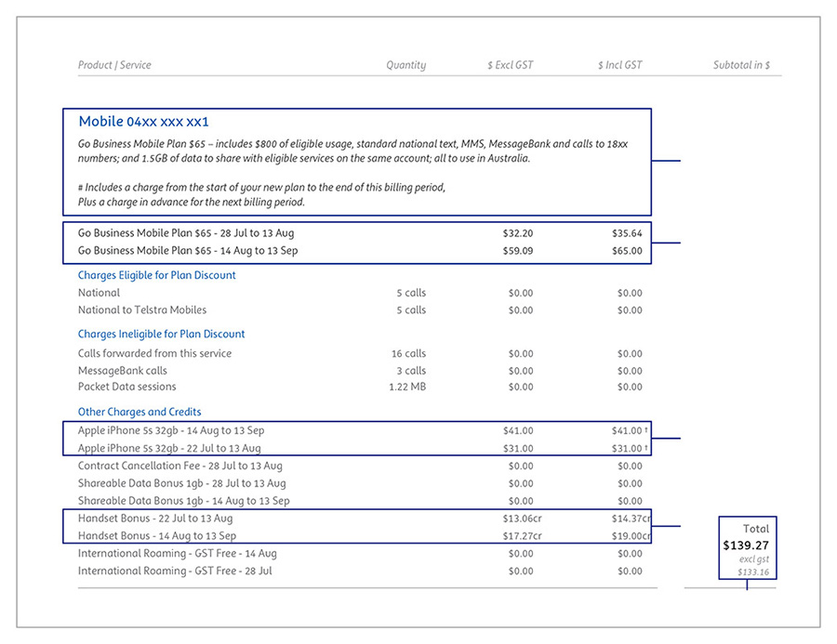Click the Packet Data sessions row
Viewport: 837px width, 644px height.
point(126,387)
